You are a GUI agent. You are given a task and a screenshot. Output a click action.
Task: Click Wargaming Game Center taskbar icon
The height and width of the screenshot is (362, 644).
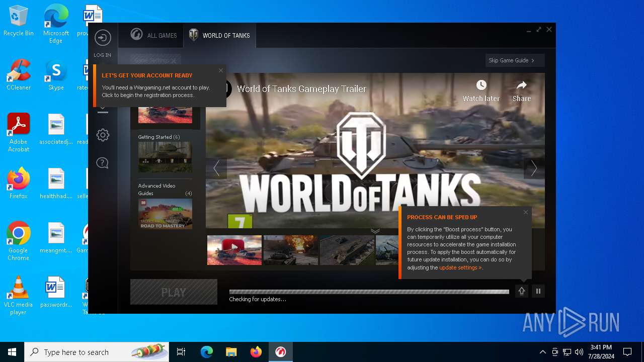click(x=281, y=352)
